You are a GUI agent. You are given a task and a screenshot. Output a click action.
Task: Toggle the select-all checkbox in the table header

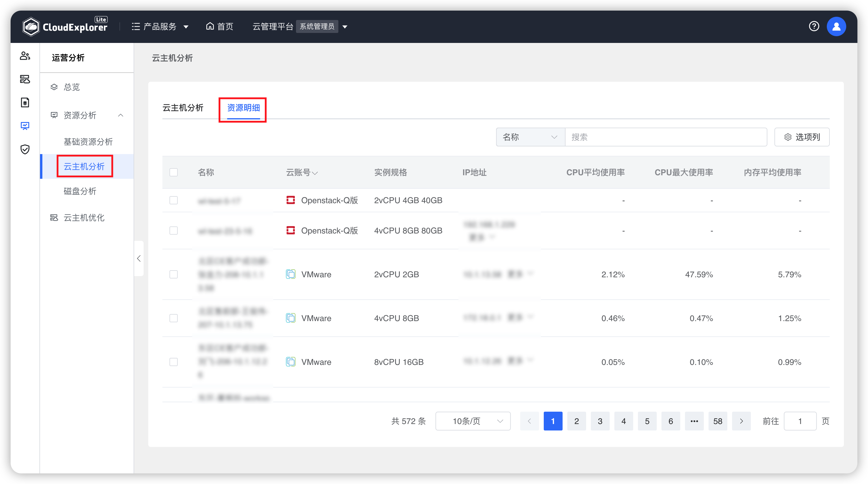click(174, 172)
